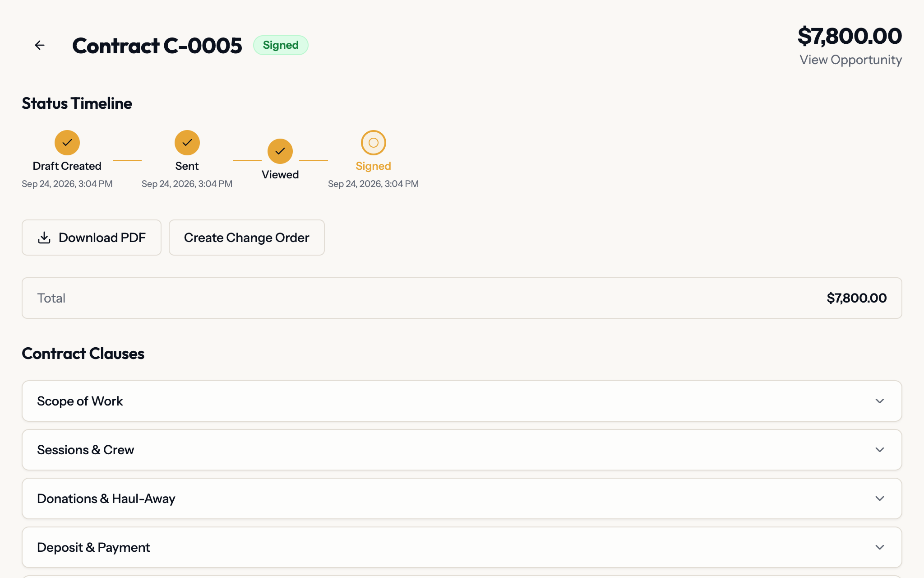Click the Draft Created checkmark circle

coord(67,143)
